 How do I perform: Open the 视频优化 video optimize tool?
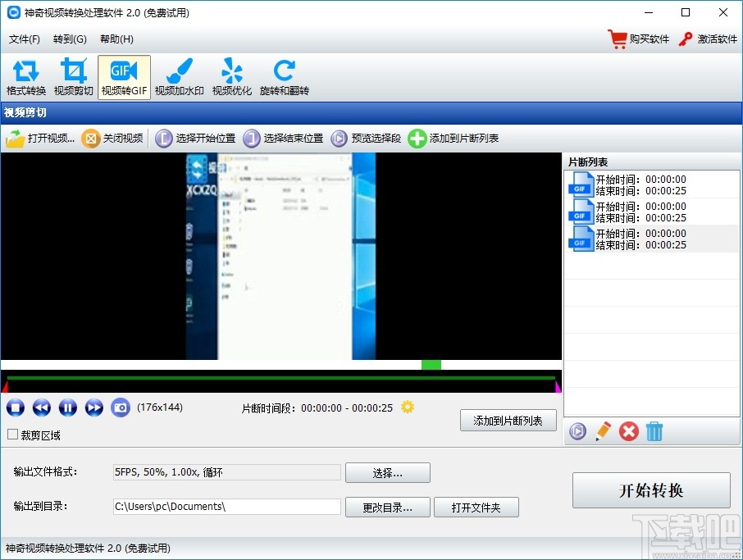(232, 77)
